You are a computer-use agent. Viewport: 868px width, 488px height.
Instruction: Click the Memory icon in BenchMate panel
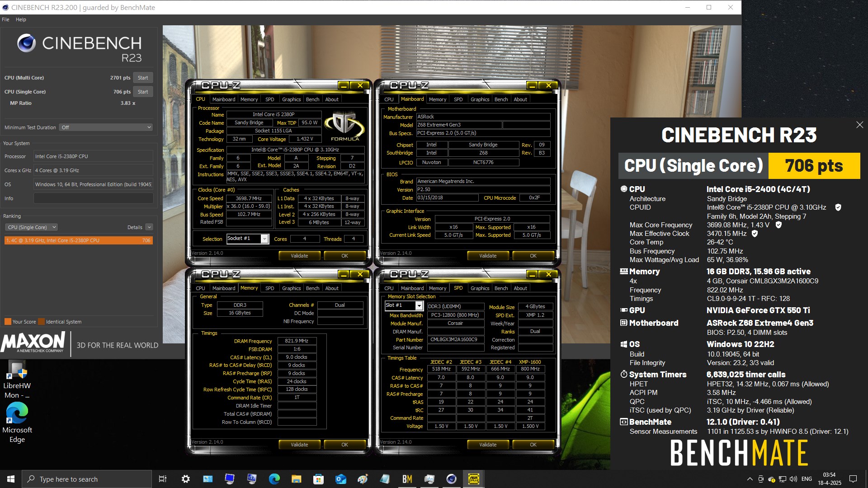click(624, 272)
